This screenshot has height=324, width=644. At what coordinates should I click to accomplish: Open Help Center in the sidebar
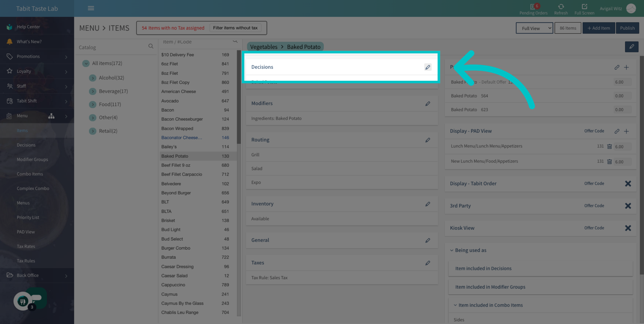click(x=37, y=27)
